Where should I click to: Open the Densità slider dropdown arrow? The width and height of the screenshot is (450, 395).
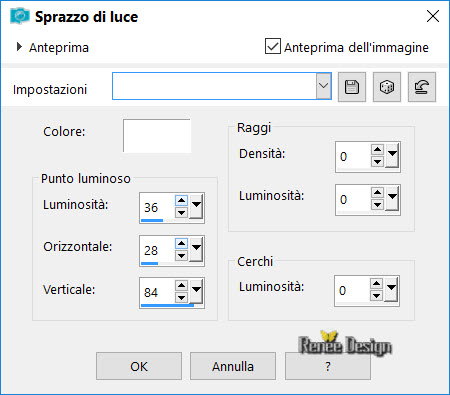pyautogui.click(x=392, y=155)
